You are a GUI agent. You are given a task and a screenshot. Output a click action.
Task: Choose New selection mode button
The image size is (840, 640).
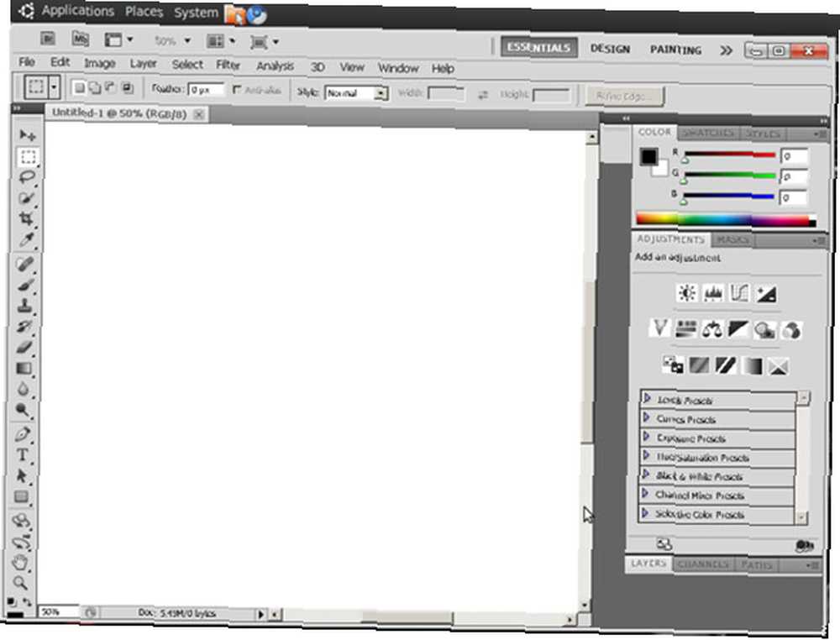pos(79,87)
